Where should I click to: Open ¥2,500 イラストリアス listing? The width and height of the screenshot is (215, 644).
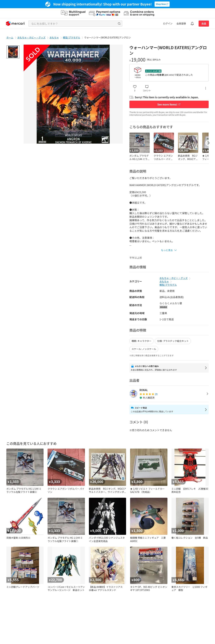click(x=107, y=569)
